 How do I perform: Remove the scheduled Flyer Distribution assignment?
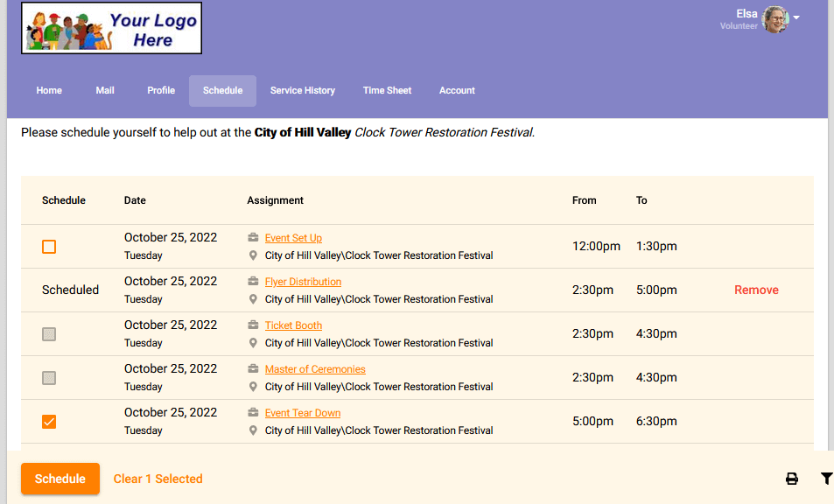tap(756, 290)
